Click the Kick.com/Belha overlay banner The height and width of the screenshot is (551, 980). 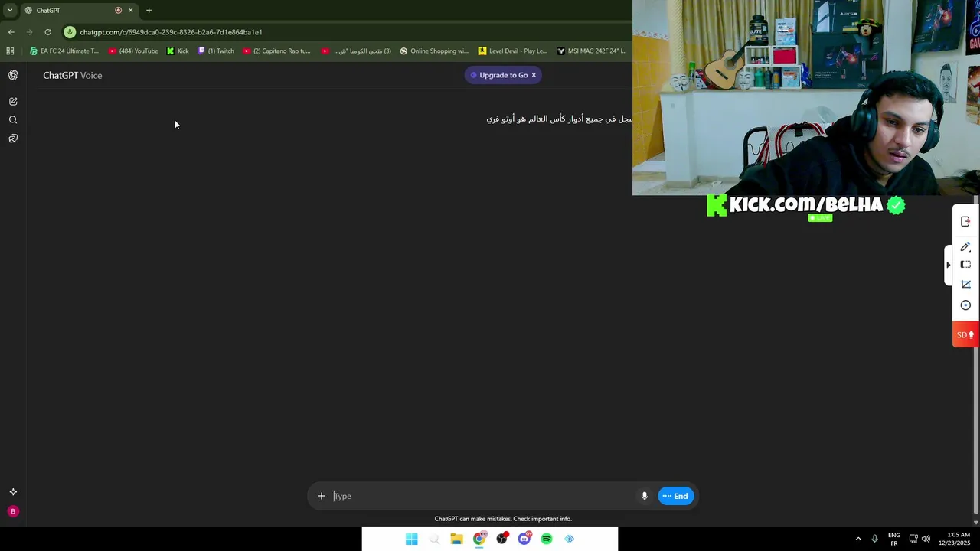805,205
